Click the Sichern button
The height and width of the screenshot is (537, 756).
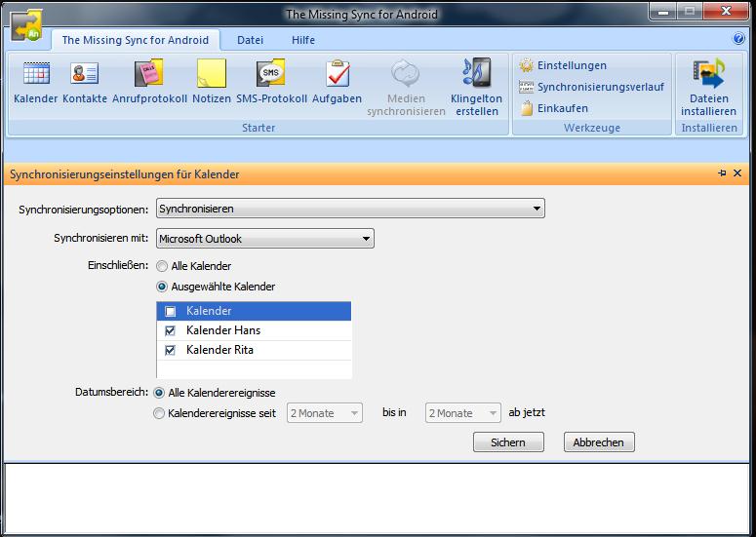coord(508,442)
